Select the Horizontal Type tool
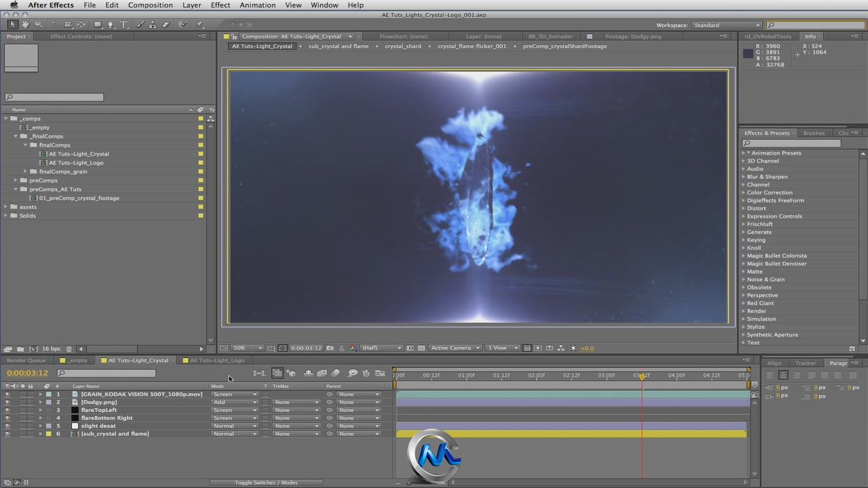Viewport: 868px width, 488px height. 123,24
